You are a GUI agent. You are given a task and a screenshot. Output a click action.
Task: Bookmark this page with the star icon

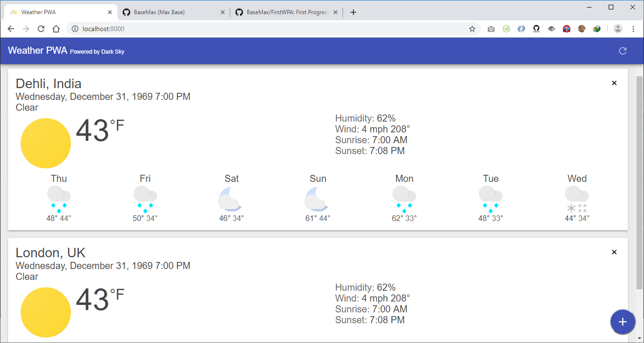[472, 29]
